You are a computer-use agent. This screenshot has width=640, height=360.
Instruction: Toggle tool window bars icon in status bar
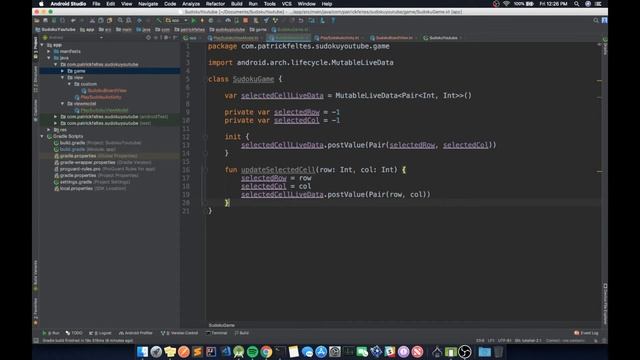(x=36, y=340)
